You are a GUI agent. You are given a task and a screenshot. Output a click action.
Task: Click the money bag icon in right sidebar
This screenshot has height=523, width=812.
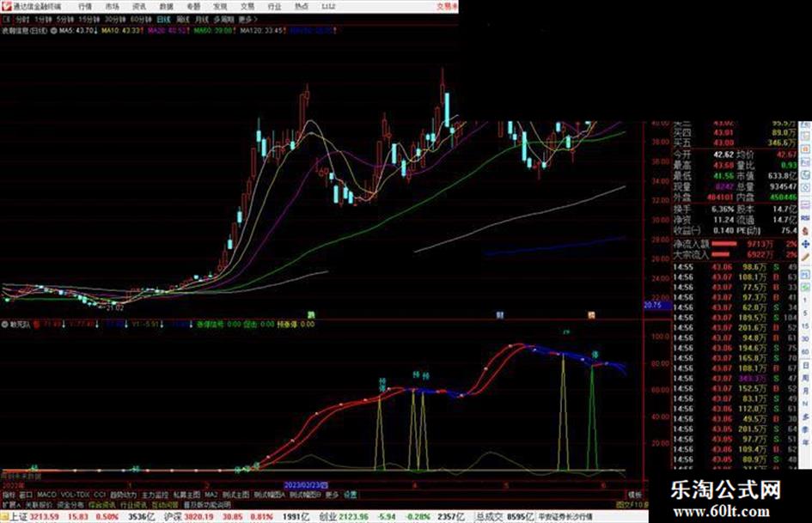(805, 232)
